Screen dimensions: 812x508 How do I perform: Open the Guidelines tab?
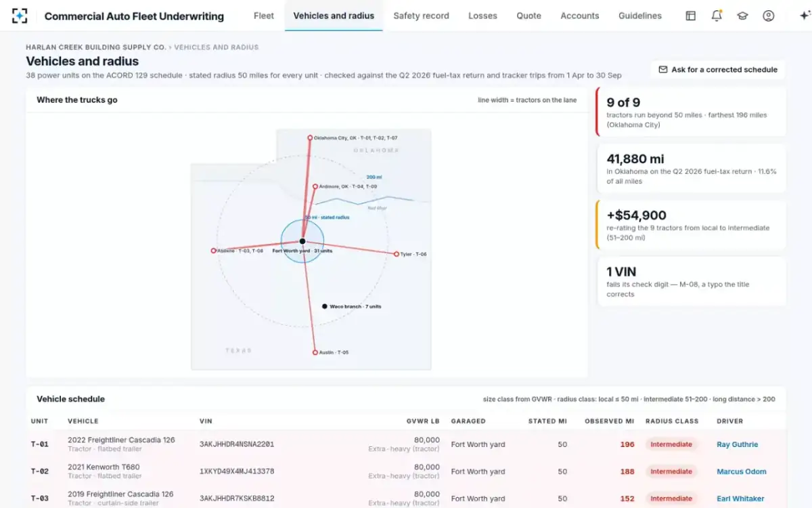tap(640, 16)
